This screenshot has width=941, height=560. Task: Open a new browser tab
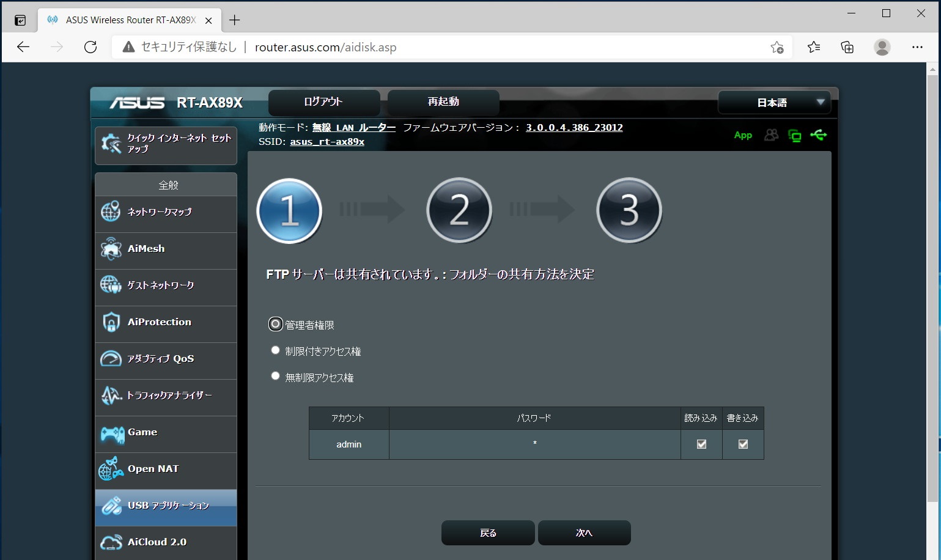[234, 20]
